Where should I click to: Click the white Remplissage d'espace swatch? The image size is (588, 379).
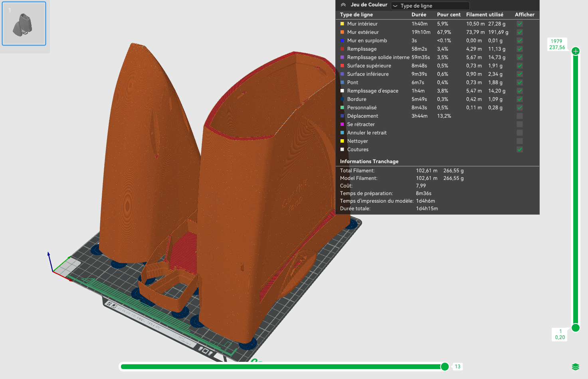(342, 91)
